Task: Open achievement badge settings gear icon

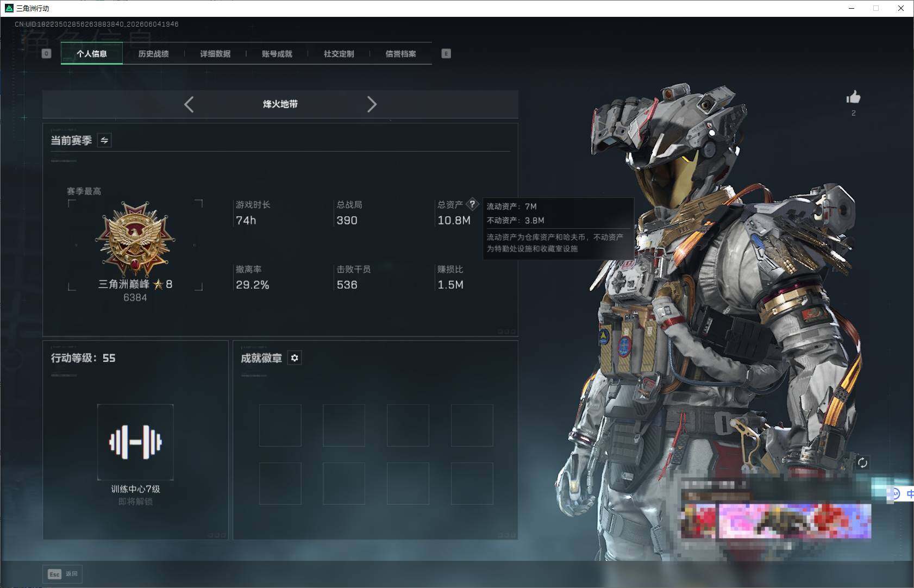Action: pyautogui.click(x=295, y=358)
